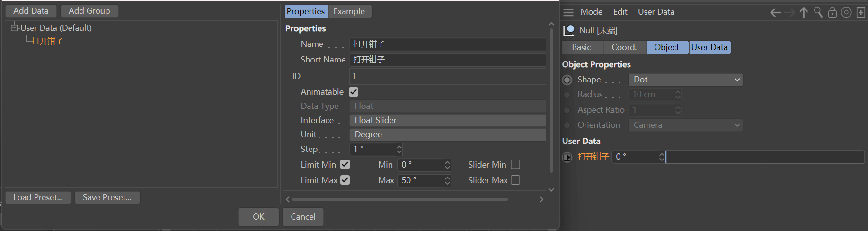Click the Load Preset... button
Viewport: 868px width, 231px height.
click(38, 197)
